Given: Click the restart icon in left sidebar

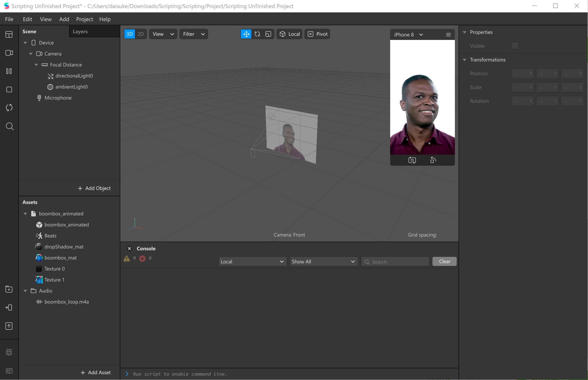Looking at the screenshot, I should (9, 108).
